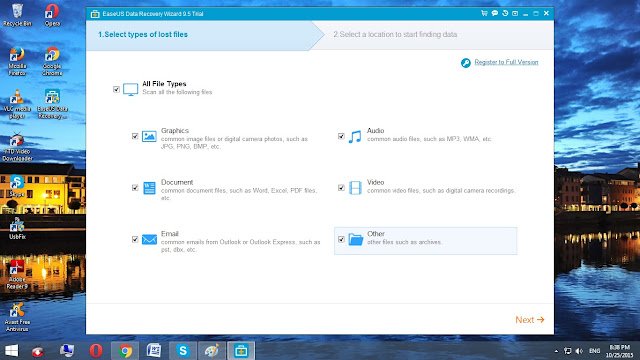The height and width of the screenshot is (360, 640).
Task: Switch to Chrome in the taskbar
Action: tap(125, 351)
